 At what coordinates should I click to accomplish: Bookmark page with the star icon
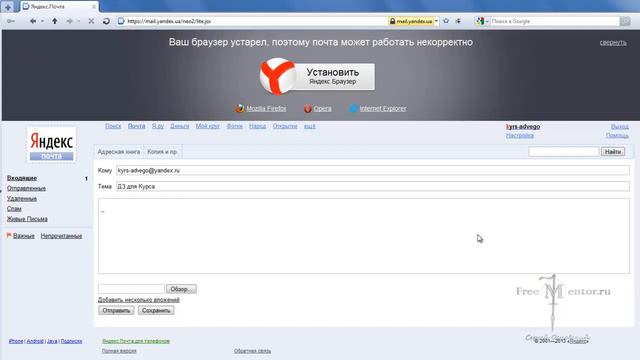[446, 21]
